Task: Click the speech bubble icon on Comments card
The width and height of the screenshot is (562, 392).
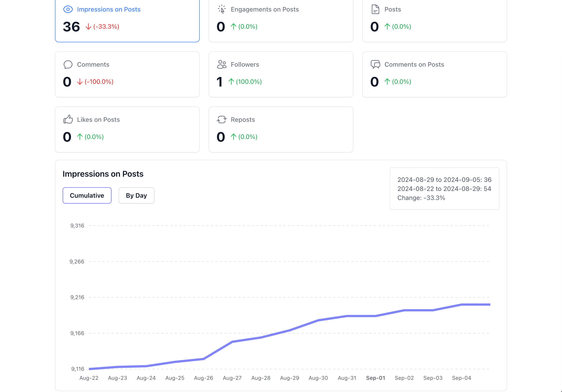Action: [68, 65]
